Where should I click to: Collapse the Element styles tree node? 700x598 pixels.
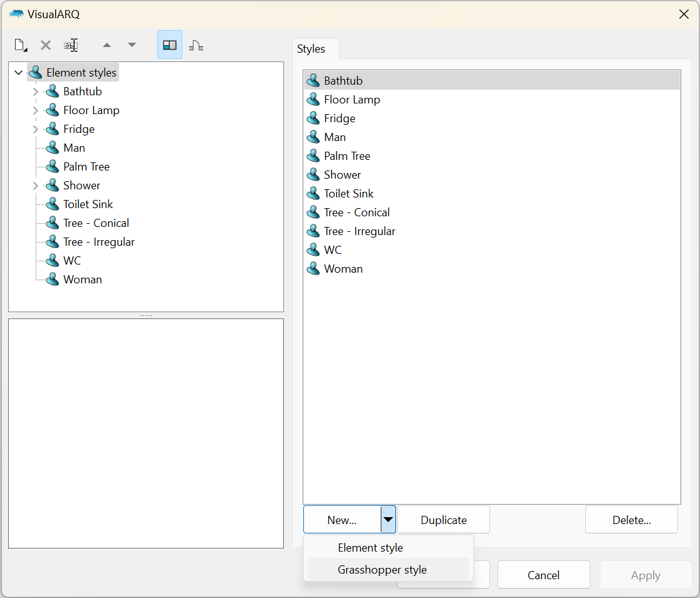click(18, 72)
